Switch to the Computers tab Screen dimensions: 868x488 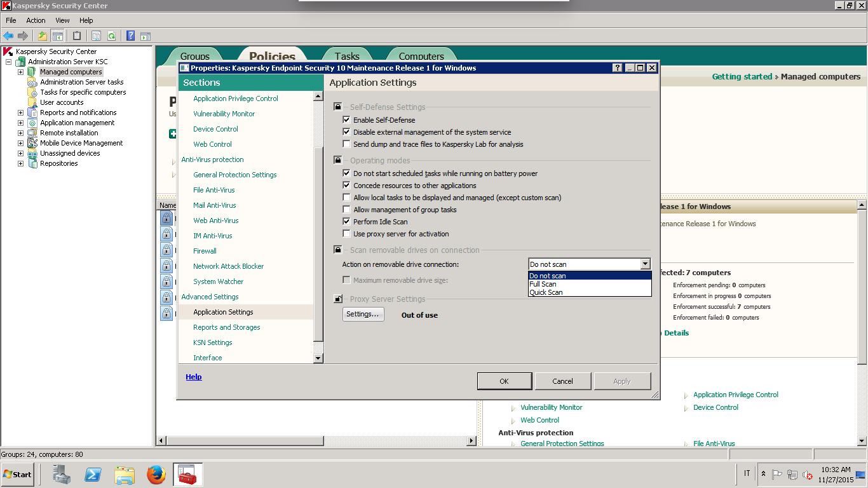coord(421,56)
